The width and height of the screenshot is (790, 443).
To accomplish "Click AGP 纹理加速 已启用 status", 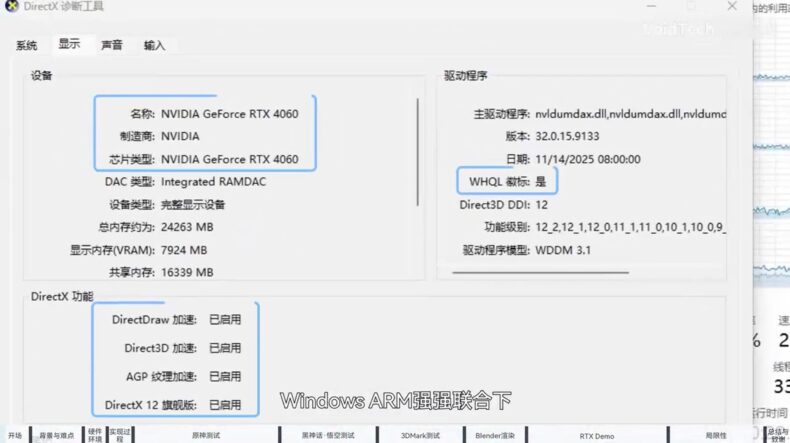I will tap(225, 376).
